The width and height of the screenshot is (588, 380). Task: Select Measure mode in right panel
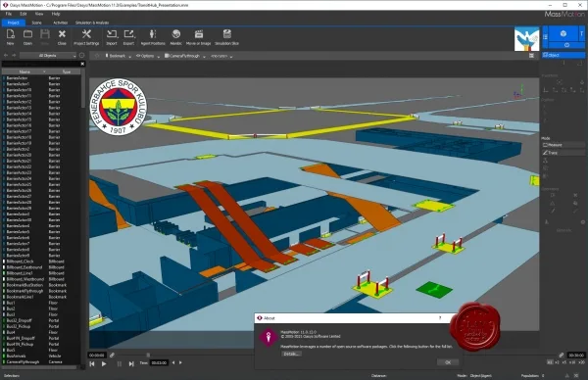[x=563, y=145]
